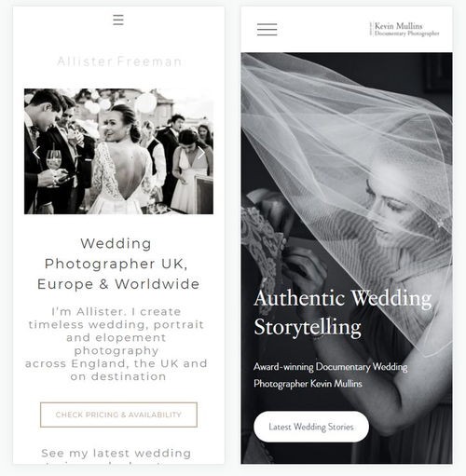
Task: Click the wine glass held by guest
Action: tap(54, 161)
